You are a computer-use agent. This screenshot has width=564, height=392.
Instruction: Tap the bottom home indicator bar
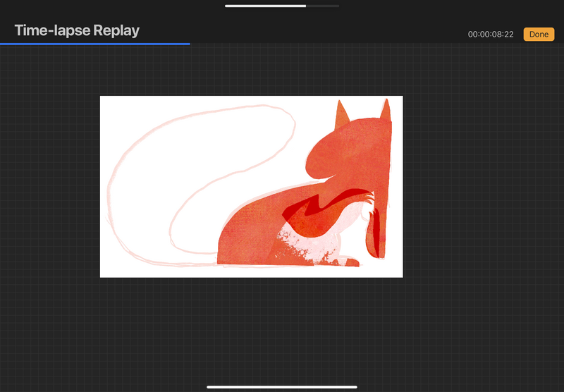pyautogui.click(x=282, y=386)
